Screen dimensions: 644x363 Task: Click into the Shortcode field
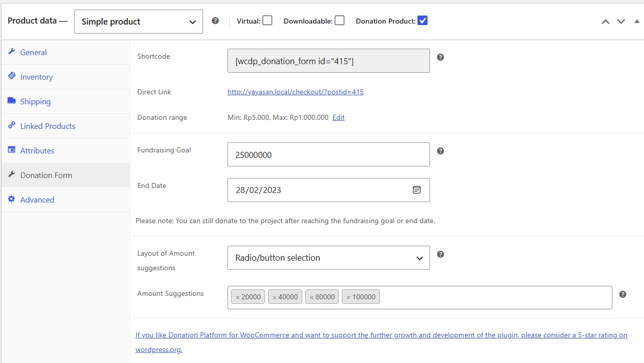coord(329,61)
